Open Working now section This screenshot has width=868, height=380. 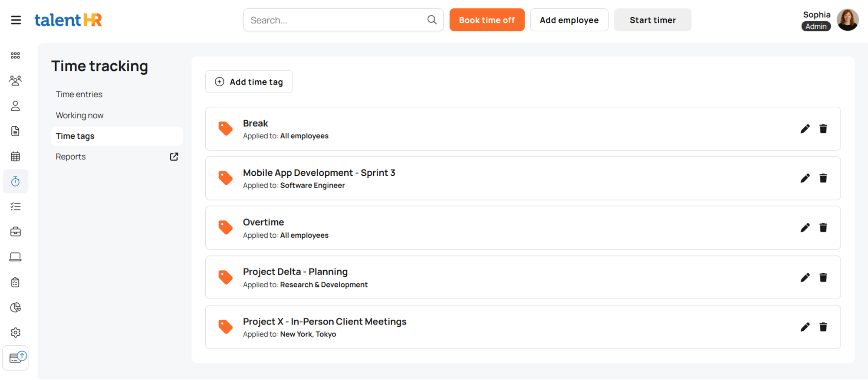(79, 115)
